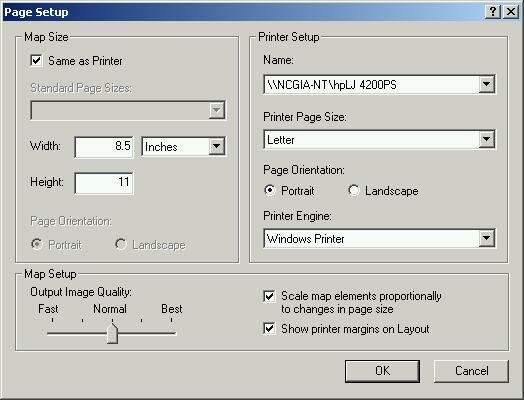Image resolution: width=524 pixels, height=400 pixels.
Task: Select Landscape under Printer Setup
Action: 354,190
